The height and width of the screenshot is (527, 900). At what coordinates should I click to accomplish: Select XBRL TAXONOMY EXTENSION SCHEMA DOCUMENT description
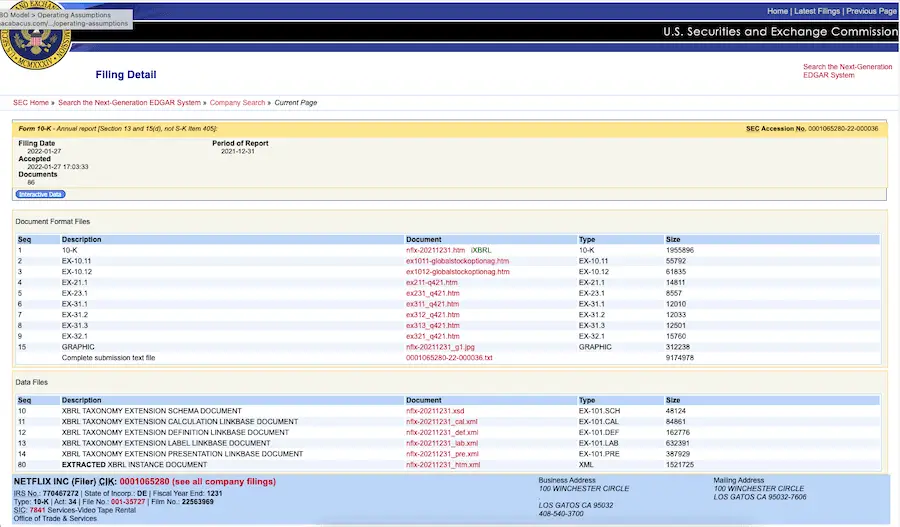pos(152,411)
